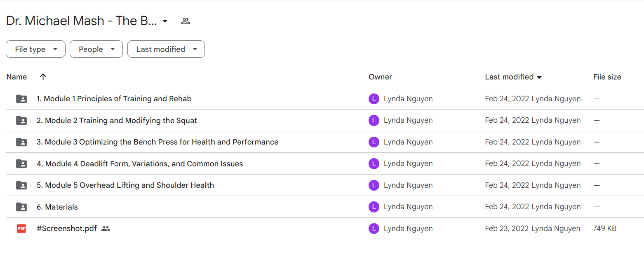Select 1. Module 1 Principles of Training and Rehab
The width and height of the screenshot is (644, 273).
(114, 99)
